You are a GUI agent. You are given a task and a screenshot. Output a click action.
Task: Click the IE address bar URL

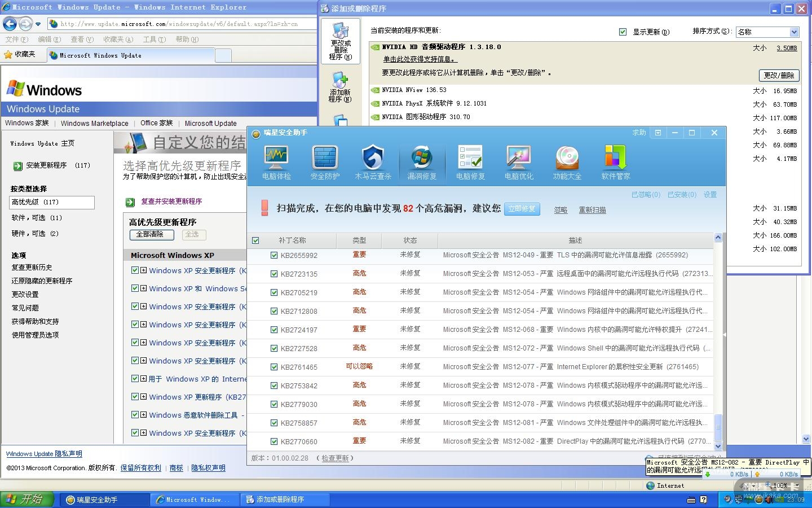[x=180, y=24]
